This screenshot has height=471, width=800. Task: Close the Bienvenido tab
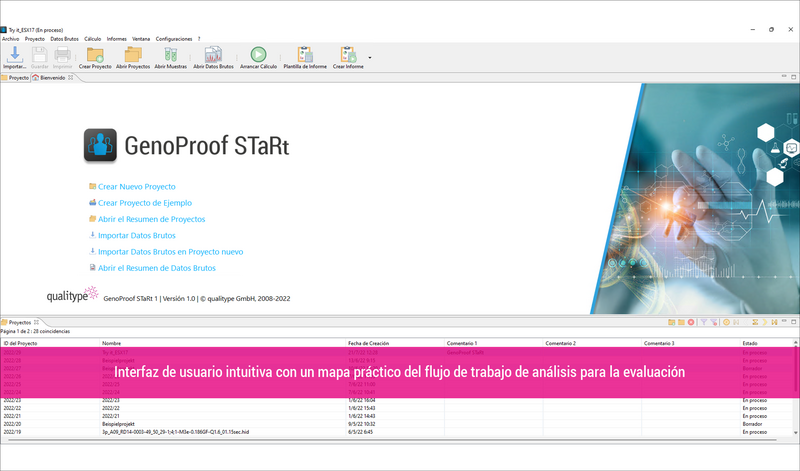pos(71,78)
